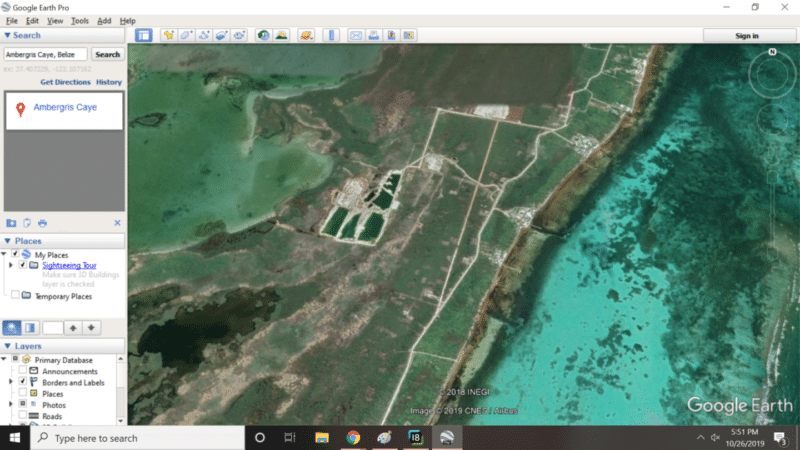800x450 pixels.
Task: Click the Get Directions link
Action: click(65, 82)
